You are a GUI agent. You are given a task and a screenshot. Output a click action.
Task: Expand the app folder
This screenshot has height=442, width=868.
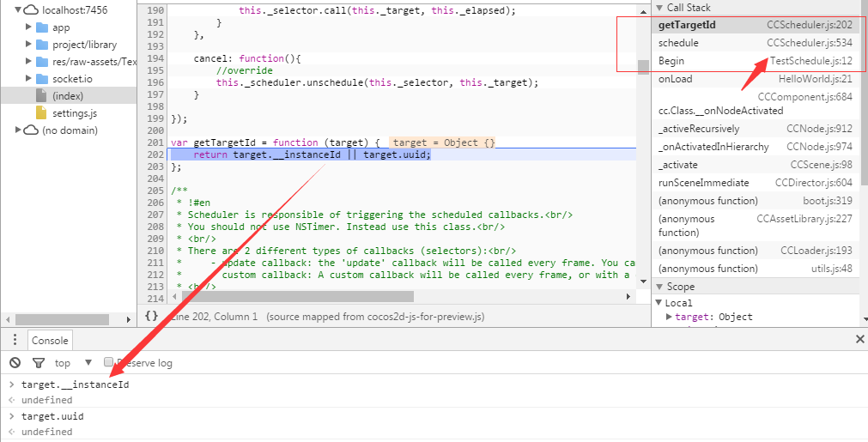[x=29, y=27]
